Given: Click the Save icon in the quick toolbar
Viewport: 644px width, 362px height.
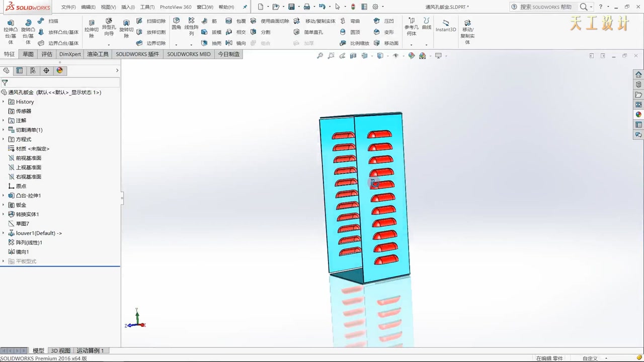Looking at the screenshot, I should [291, 7].
